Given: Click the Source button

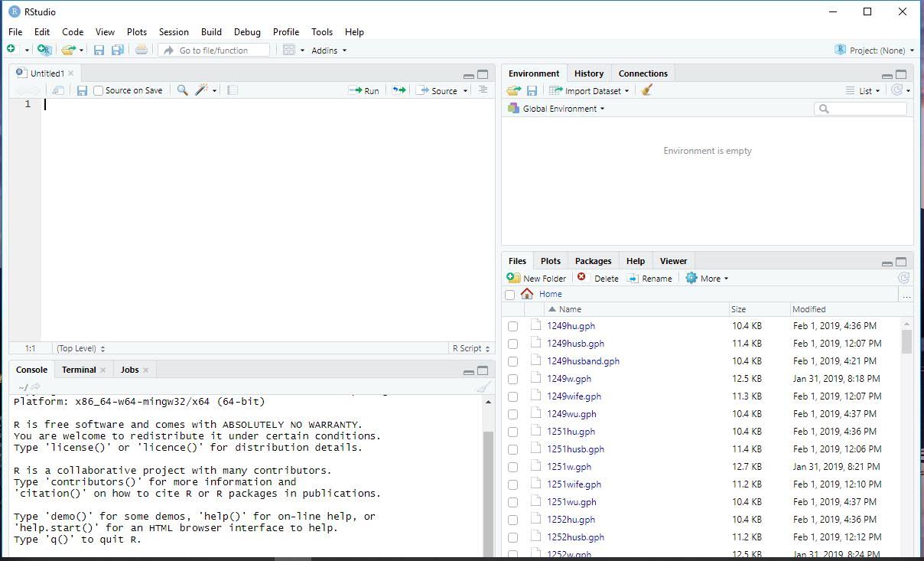Looking at the screenshot, I should point(437,90).
